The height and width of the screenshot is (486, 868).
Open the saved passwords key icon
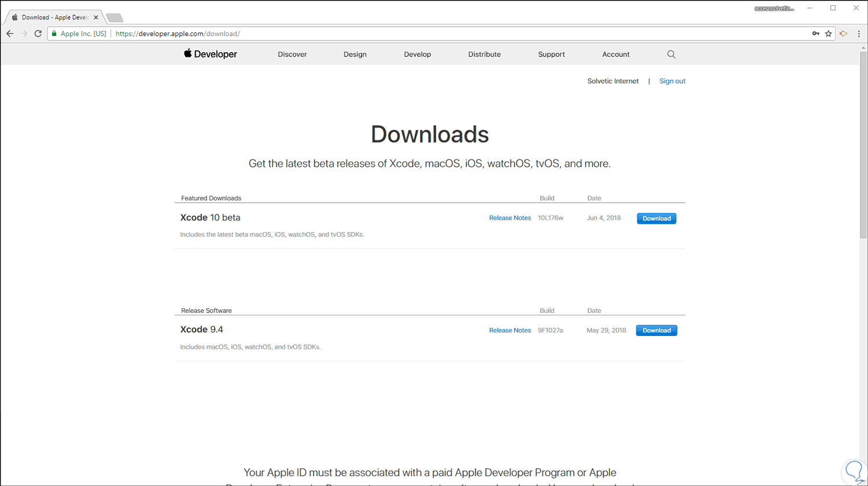[815, 34]
